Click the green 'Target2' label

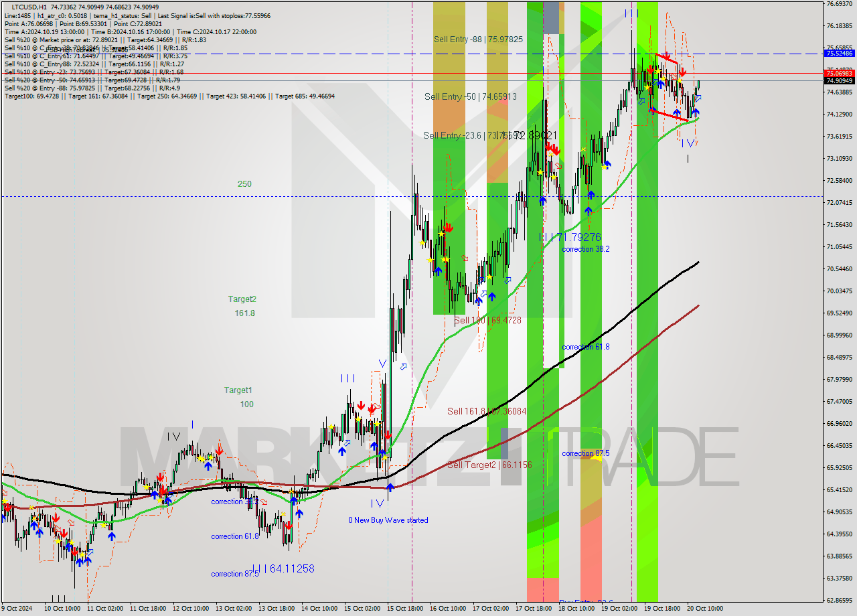[x=242, y=299]
